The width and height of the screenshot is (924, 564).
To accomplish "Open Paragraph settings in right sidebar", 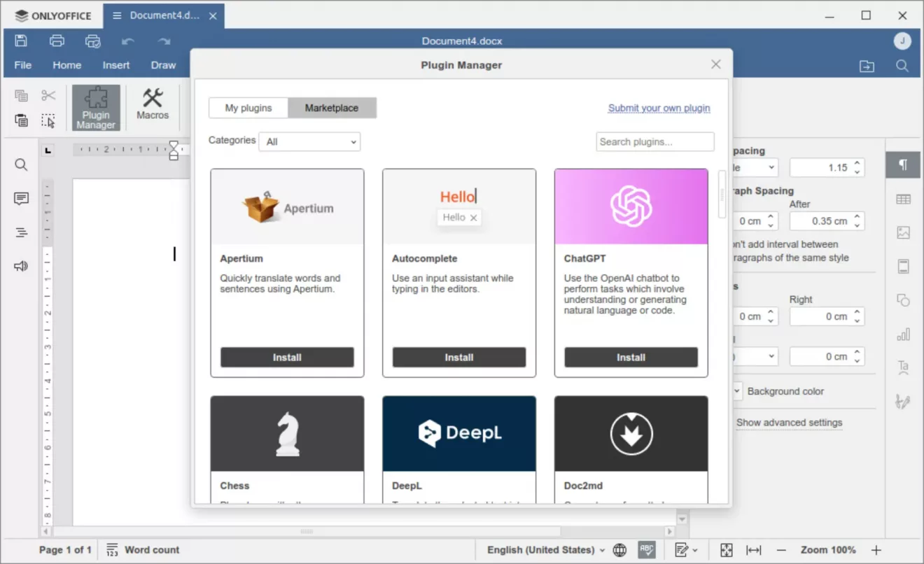I will click(904, 165).
